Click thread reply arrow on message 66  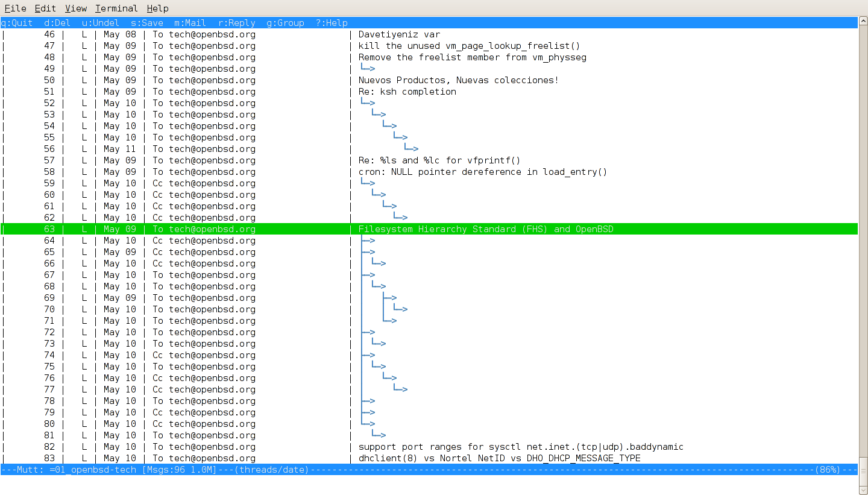(x=378, y=263)
